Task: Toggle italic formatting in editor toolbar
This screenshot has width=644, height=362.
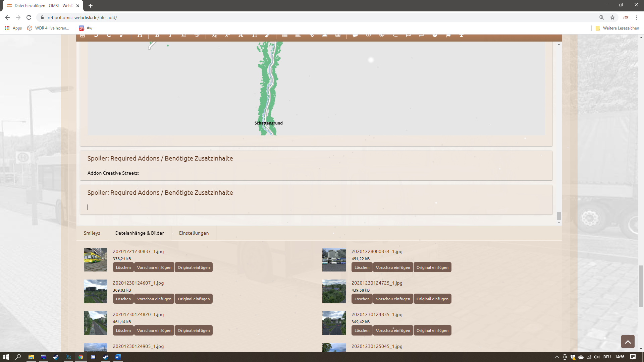Action: 170,35
